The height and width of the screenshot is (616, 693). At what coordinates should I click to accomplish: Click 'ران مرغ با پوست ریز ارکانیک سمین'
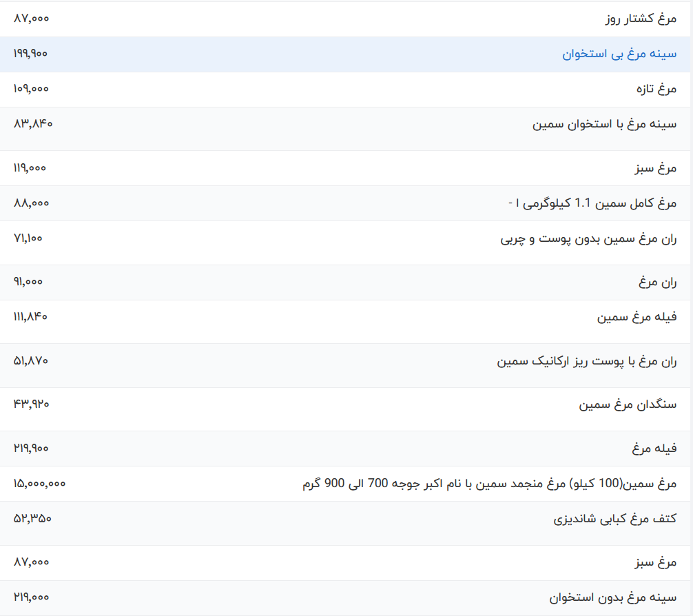coord(586,362)
